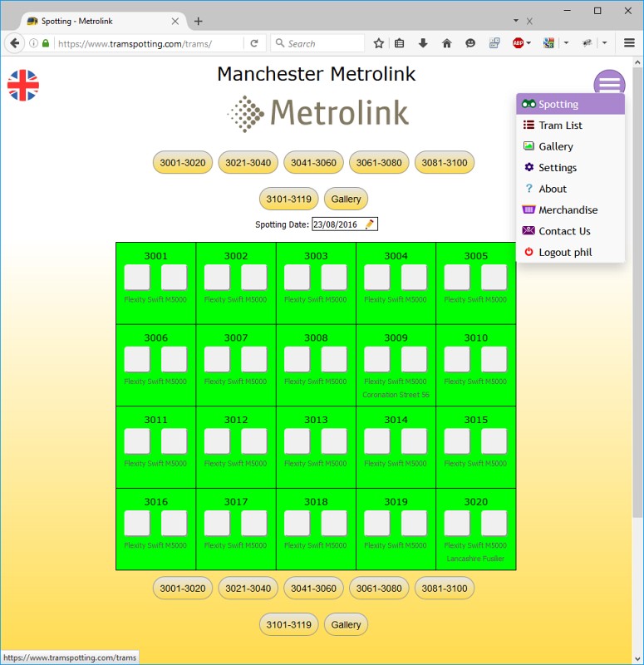
Task: Tick second checkbox of tram 3001
Action: click(x=174, y=278)
